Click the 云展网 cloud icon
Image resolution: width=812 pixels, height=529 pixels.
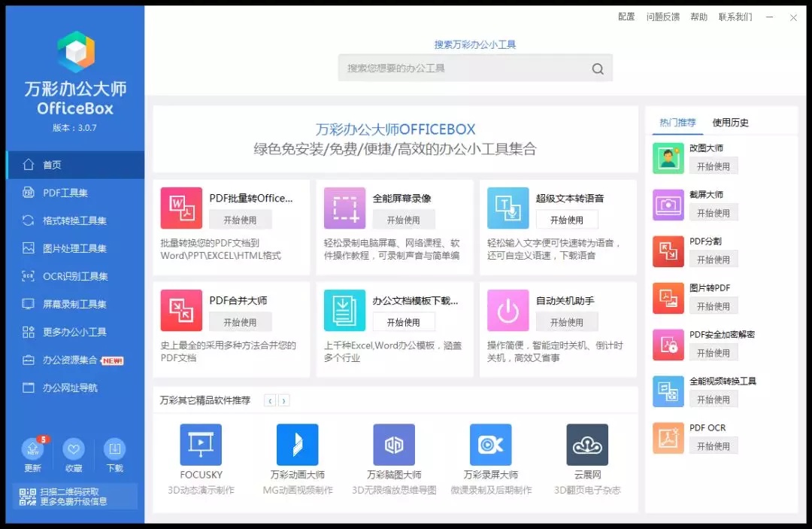pyautogui.click(x=587, y=444)
